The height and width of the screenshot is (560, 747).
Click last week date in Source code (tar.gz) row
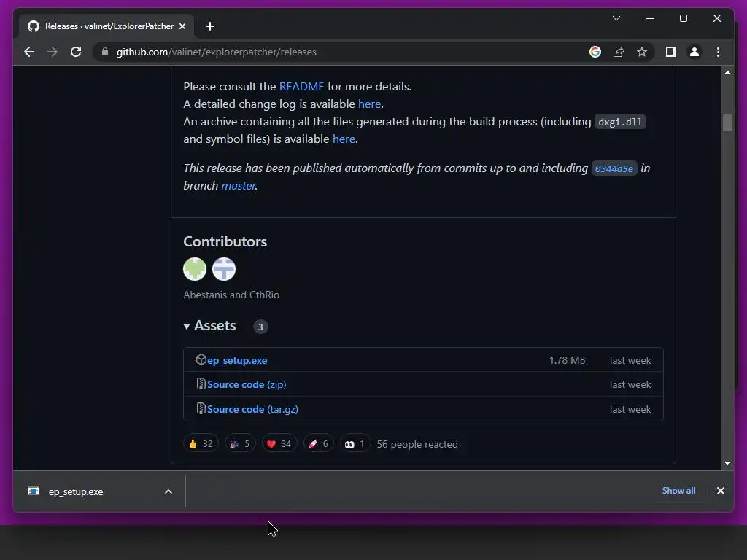click(630, 409)
